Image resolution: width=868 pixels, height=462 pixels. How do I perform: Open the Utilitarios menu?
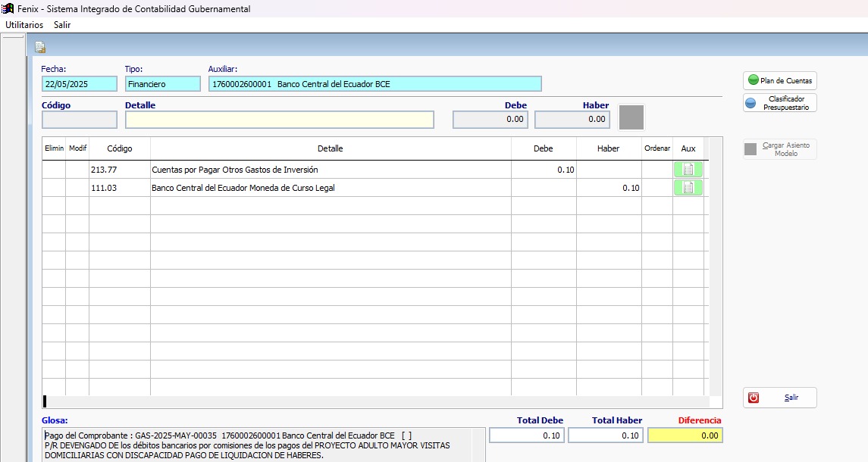pyautogui.click(x=24, y=25)
